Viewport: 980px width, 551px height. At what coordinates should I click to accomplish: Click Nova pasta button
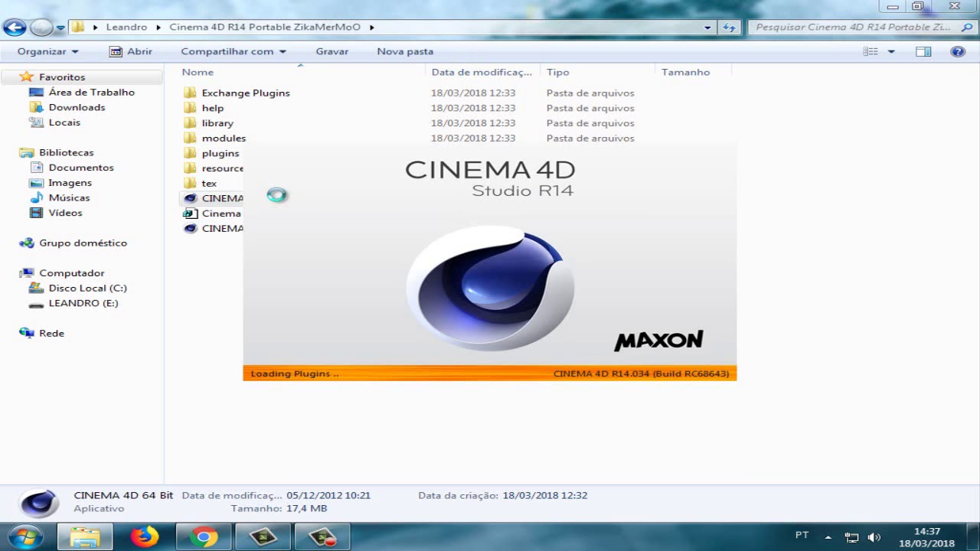pos(405,51)
